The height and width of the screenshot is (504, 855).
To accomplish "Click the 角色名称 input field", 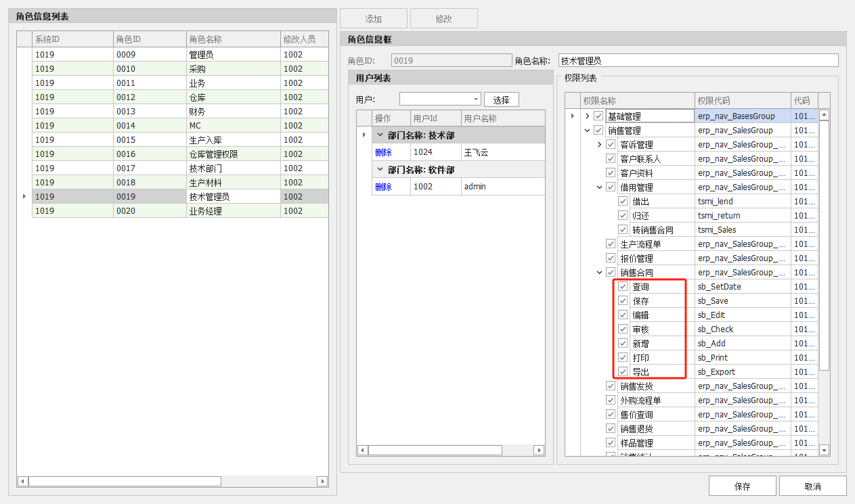I will point(698,61).
